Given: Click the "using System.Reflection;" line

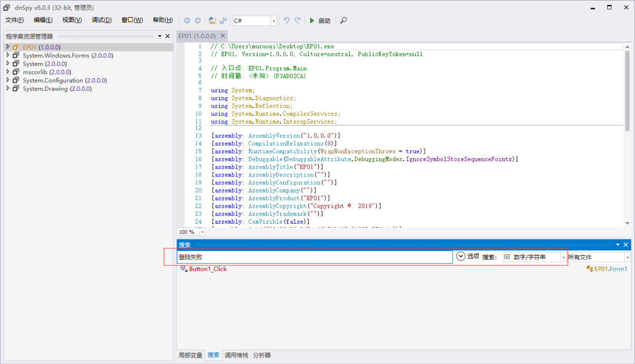Looking at the screenshot, I should coord(252,106).
